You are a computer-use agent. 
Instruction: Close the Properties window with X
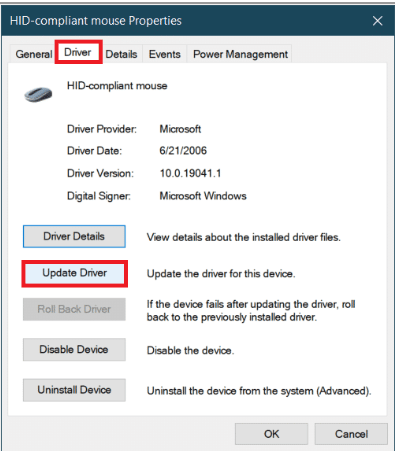[377, 21]
